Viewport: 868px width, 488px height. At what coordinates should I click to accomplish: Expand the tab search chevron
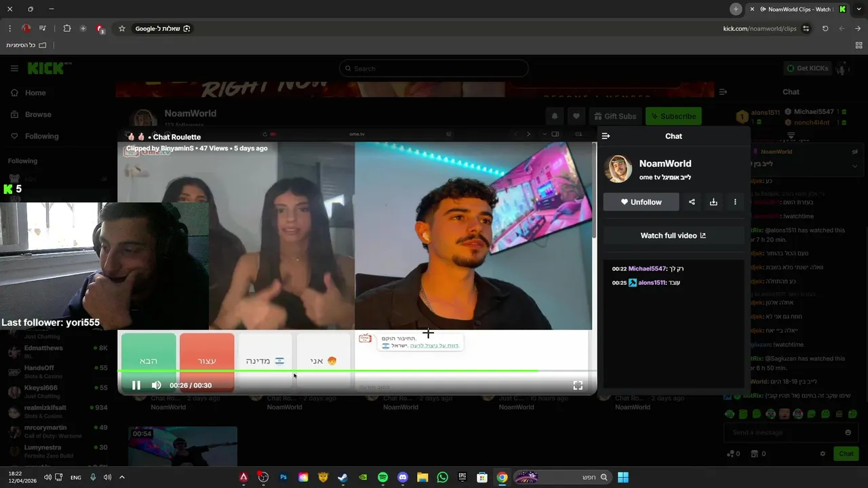pos(859,9)
